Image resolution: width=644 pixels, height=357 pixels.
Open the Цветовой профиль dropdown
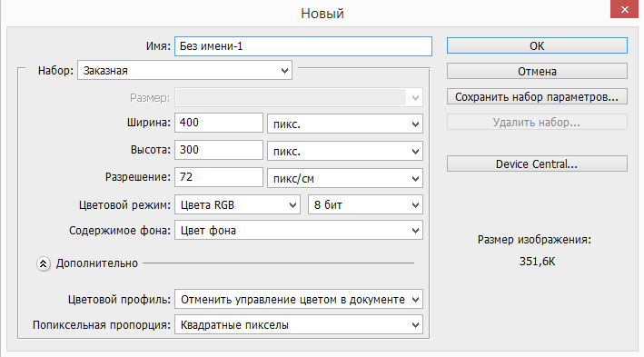[x=299, y=299]
